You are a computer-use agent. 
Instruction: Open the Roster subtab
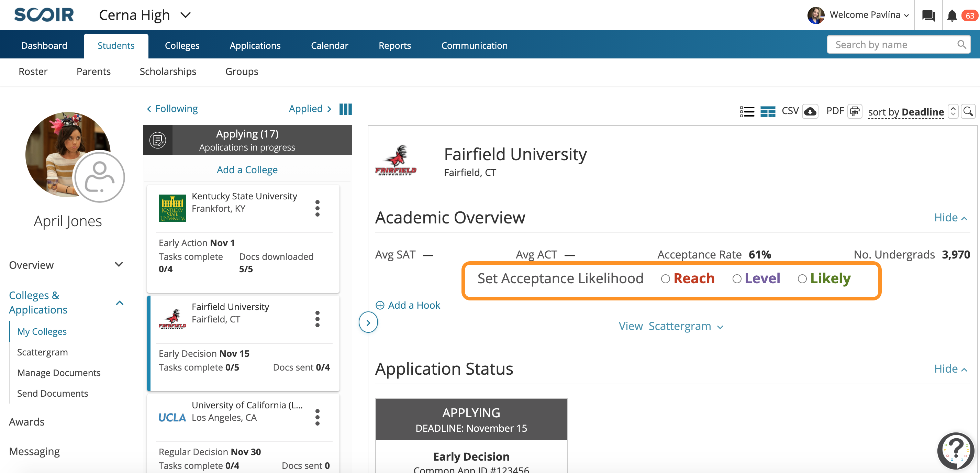33,71
